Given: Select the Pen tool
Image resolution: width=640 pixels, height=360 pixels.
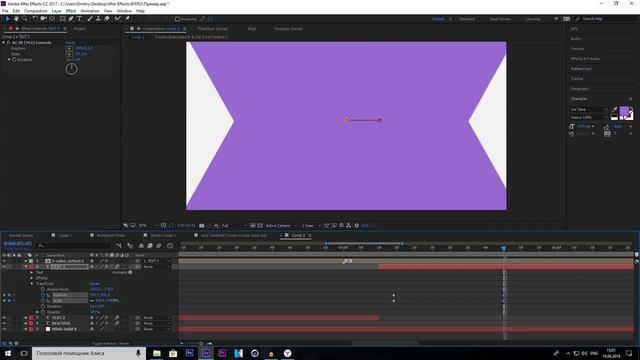Looking at the screenshot, I should coord(71,19).
